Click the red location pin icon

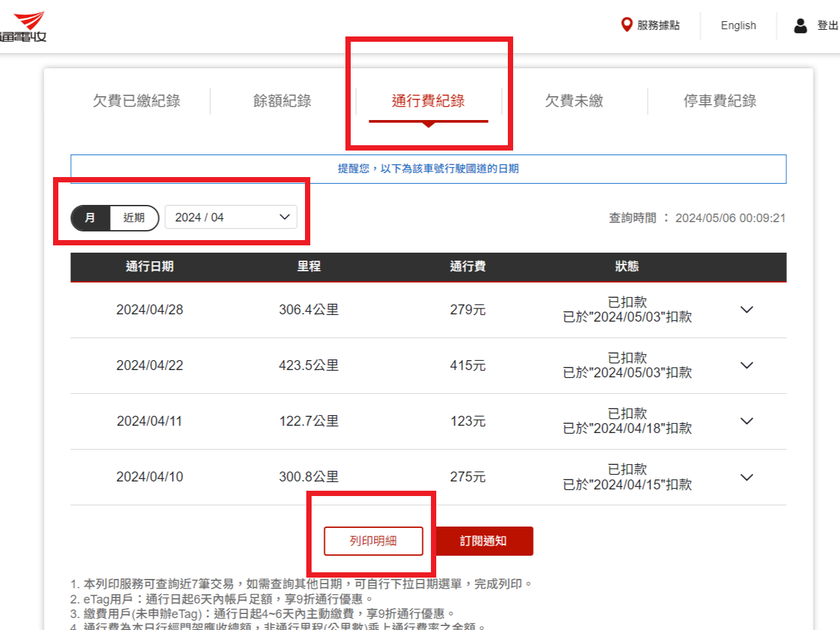coord(626,25)
